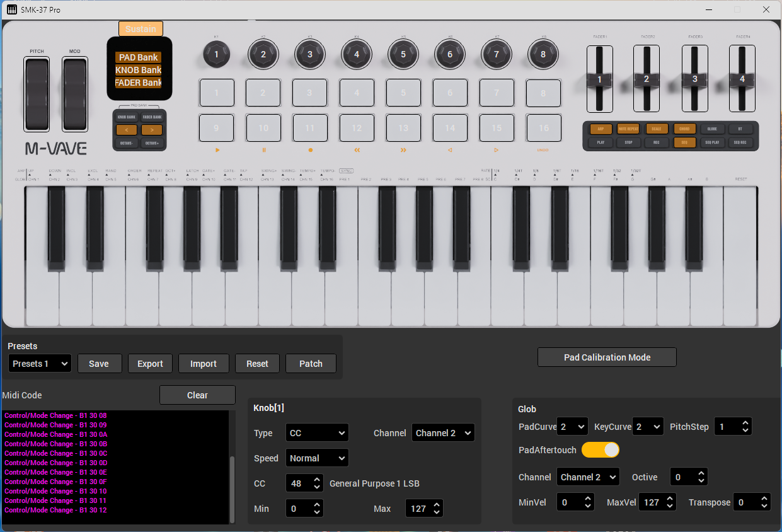Open the knob Type dropdown showing CC

[317, 433]
